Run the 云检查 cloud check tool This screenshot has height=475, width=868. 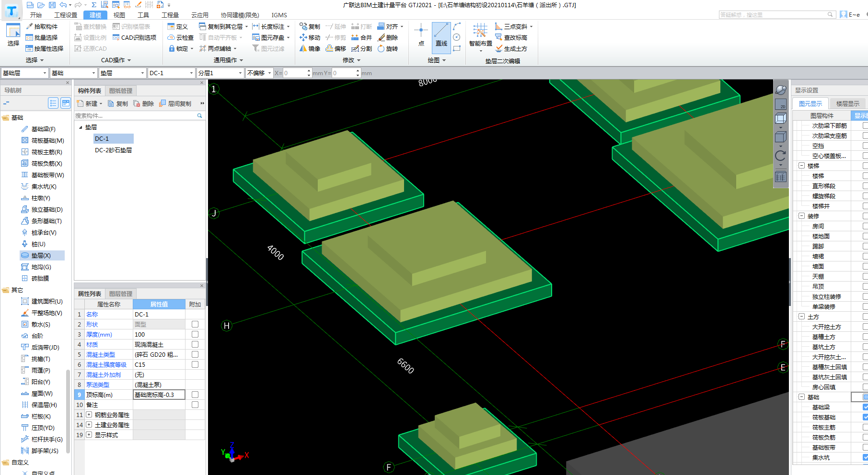[x=181, y=37]
